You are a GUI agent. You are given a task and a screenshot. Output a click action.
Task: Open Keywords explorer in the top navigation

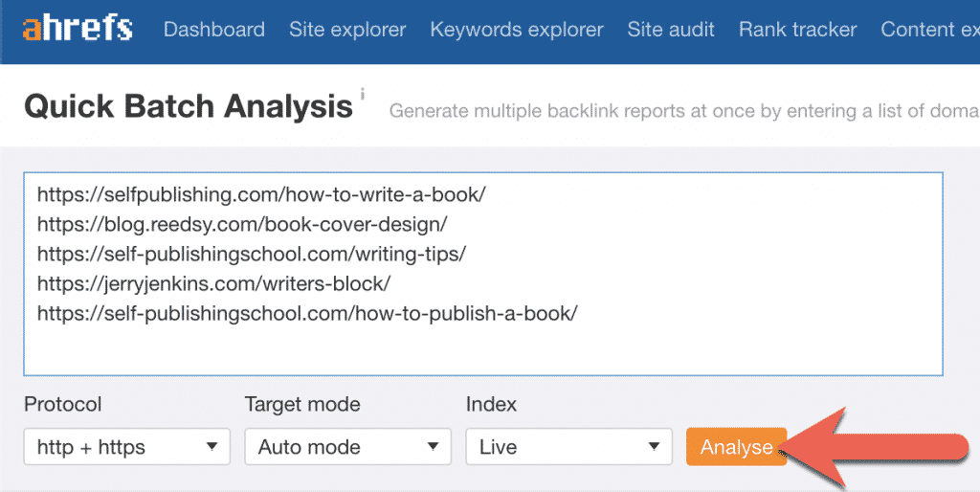pos(517,30)
